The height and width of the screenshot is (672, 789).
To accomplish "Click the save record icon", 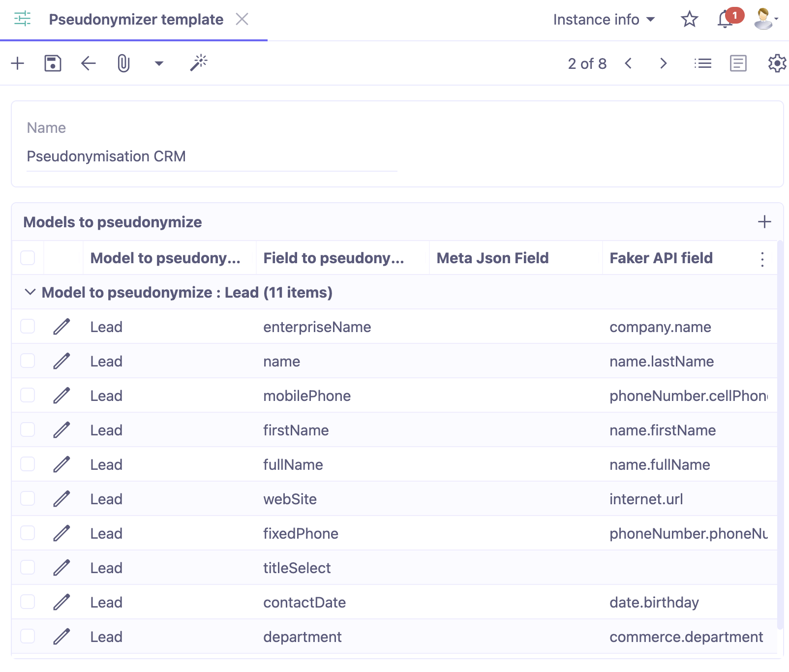I will [53, 63].
